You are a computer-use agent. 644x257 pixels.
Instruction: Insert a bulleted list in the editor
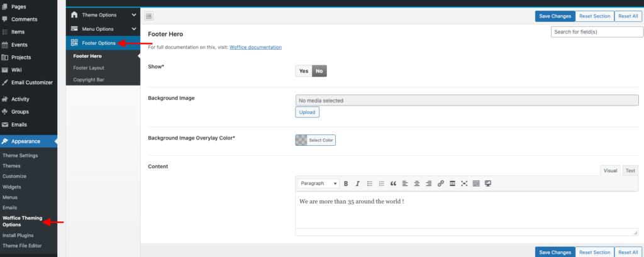pos(370,183)
